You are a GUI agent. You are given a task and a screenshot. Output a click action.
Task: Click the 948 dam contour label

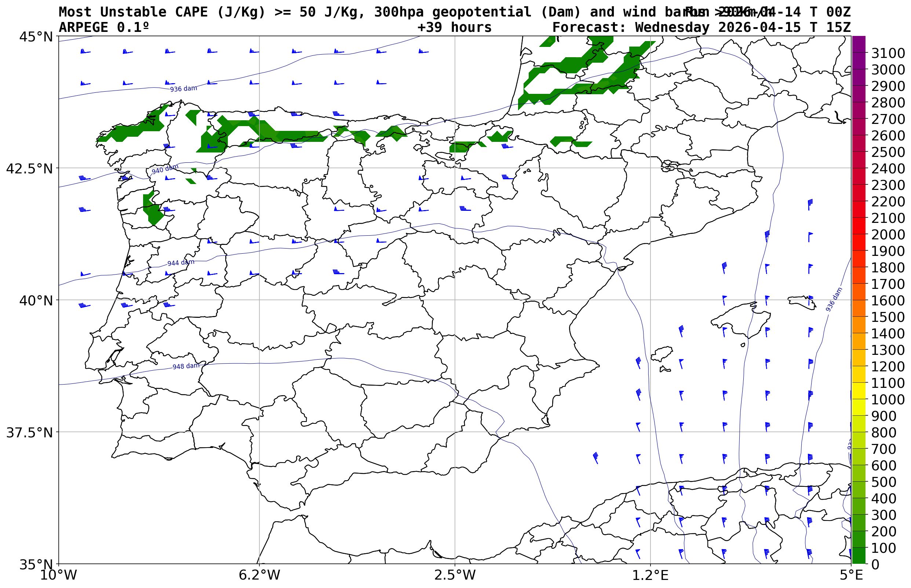pyautogui.click(x=186, y=367)
